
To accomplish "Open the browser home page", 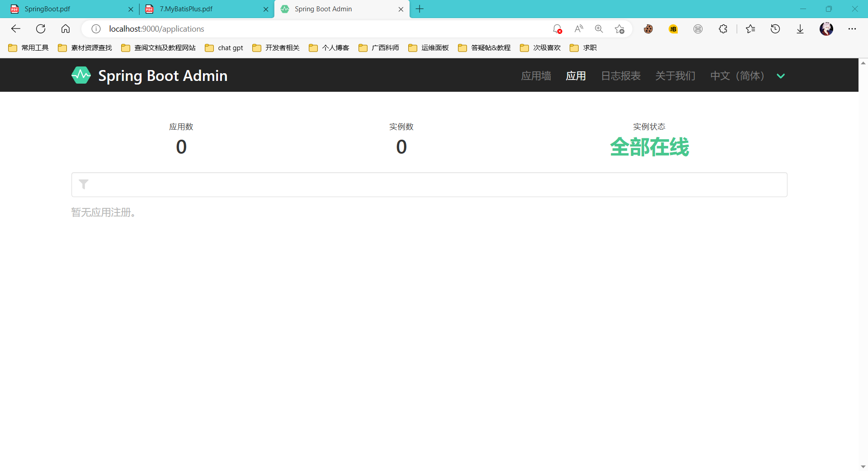I will 66,29.
